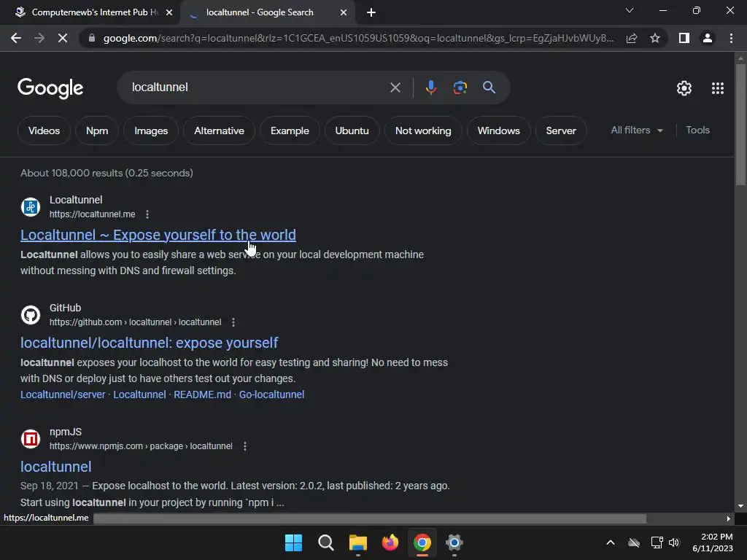
Task: Click the Localtunnel site favicon
Action: pyautogui.click(x=31, y=207)
